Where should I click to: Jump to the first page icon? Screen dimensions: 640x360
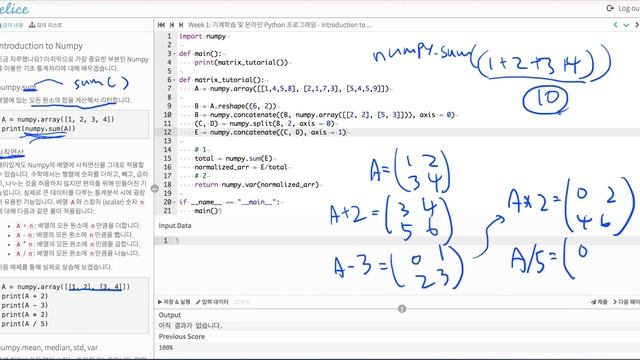click(161, 25)
